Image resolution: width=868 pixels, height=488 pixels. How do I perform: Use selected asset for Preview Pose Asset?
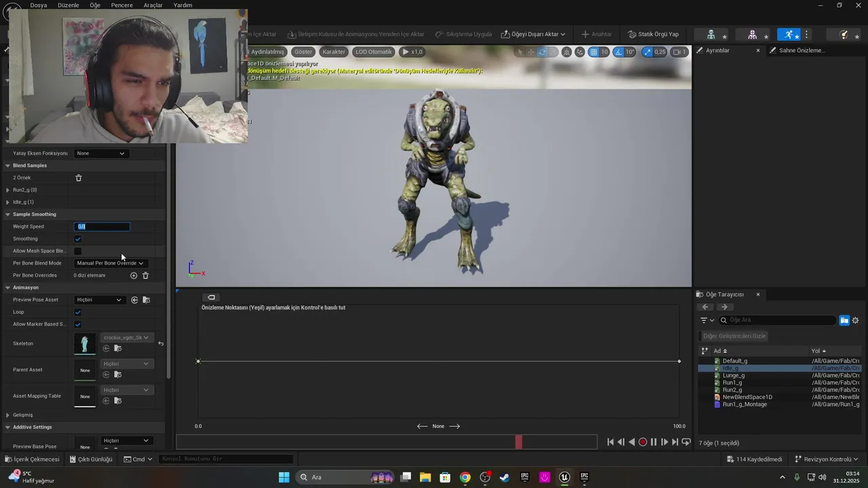(x=134, y=300)
